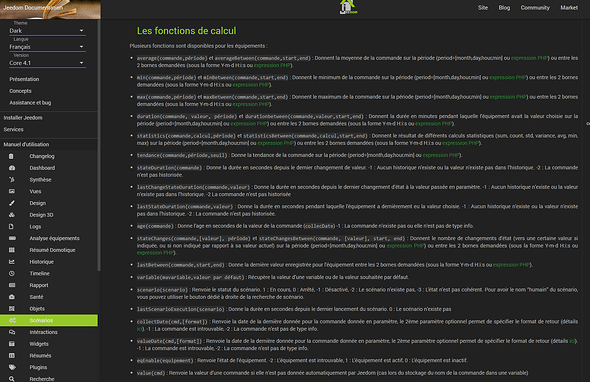The image size is (590, 382).
Task: Click the Analyse équipements battery icon
Action: 12,238
